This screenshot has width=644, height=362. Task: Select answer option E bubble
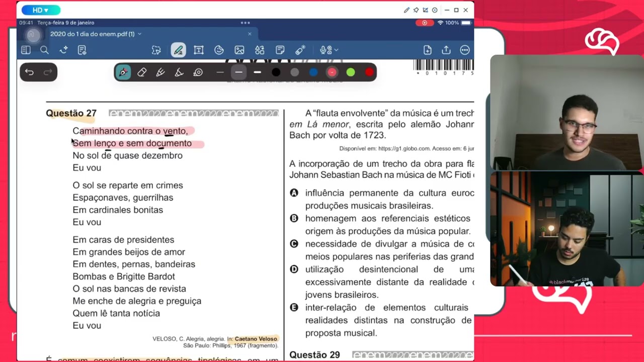[x=294, y=307]
